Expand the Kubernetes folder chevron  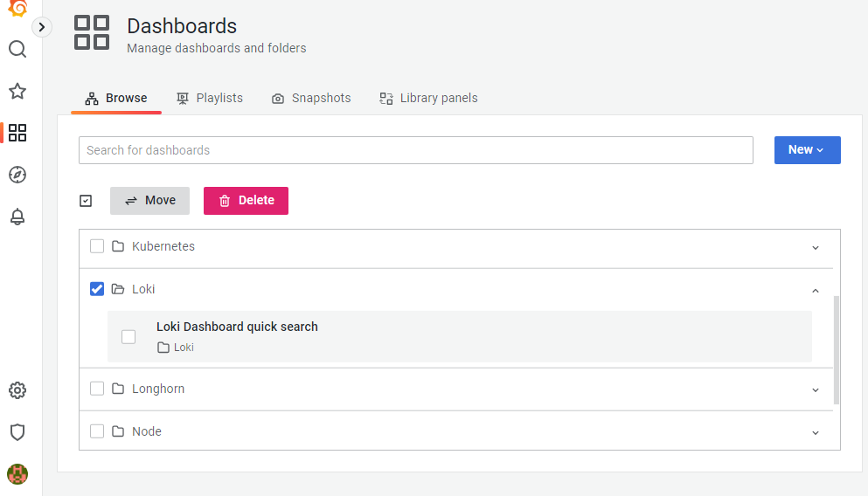(x=816, y=247)
